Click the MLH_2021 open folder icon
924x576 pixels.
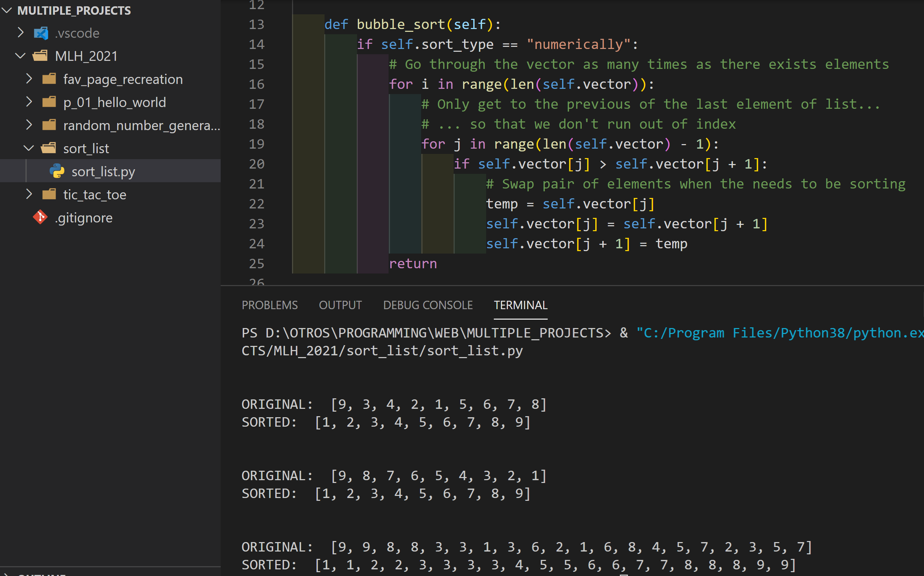(x=40, y=56)
